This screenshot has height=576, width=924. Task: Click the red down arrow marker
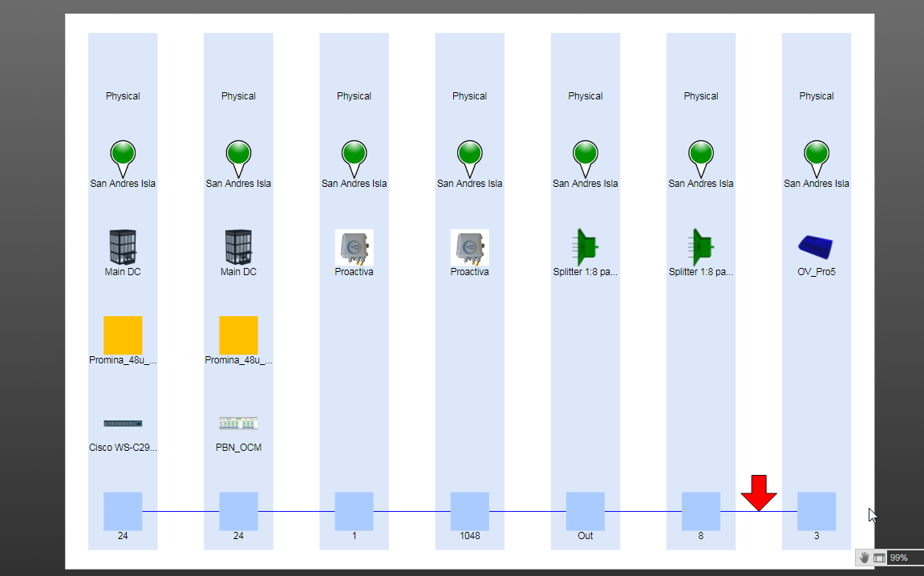pos(758,492)
